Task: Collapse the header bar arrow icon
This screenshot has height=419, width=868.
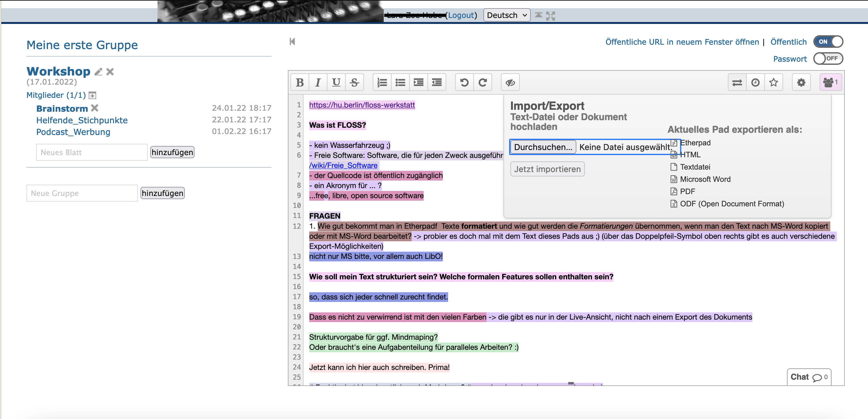Action: tap(538, 15)
